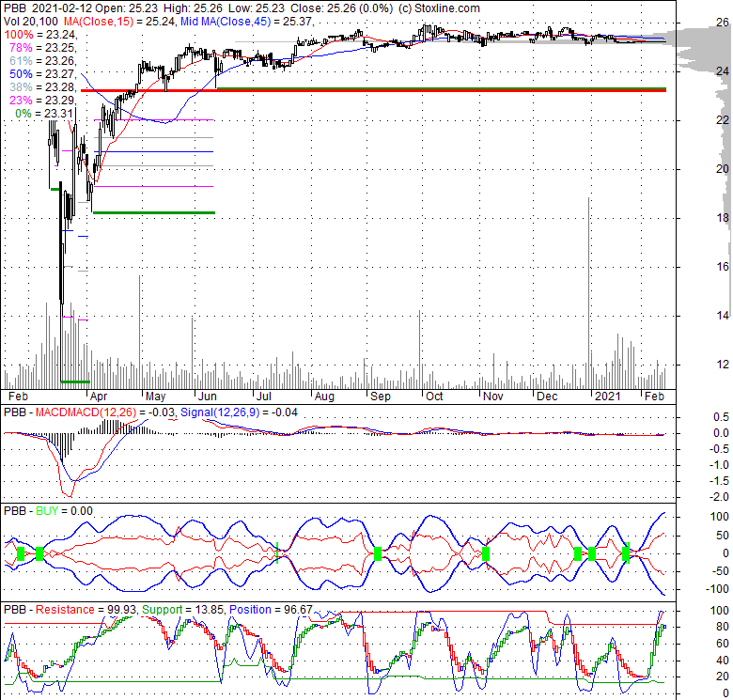
Task: Click the Sep month label on the time axis
Action: [x=380, y=397]
